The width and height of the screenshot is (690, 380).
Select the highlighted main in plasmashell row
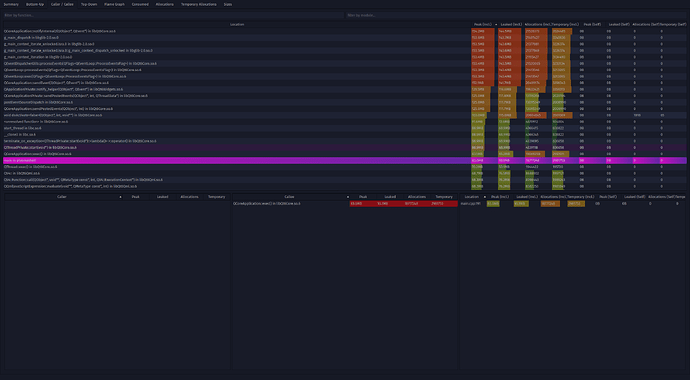coord(345,161)
